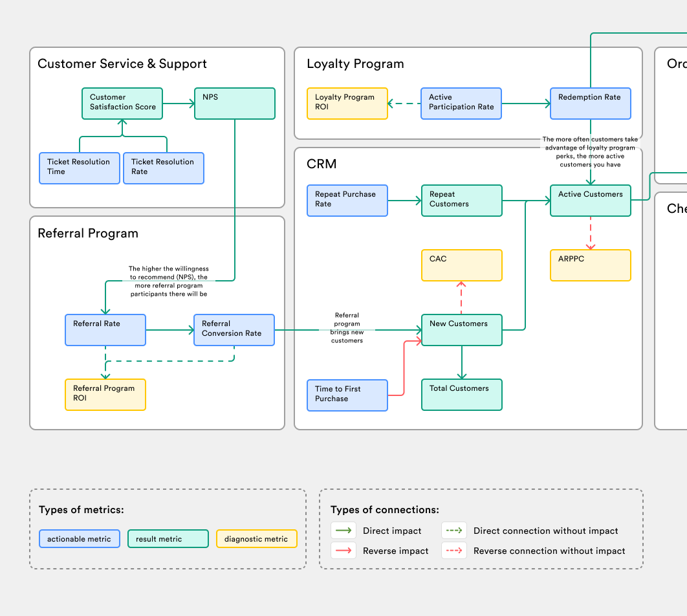The width and height of the screenshot is (687, 616).
Task: Click the Redemption Rate node
Action: (591, 104)
